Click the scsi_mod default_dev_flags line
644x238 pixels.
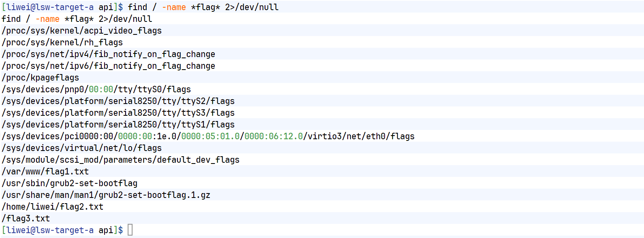click(120, 160)
